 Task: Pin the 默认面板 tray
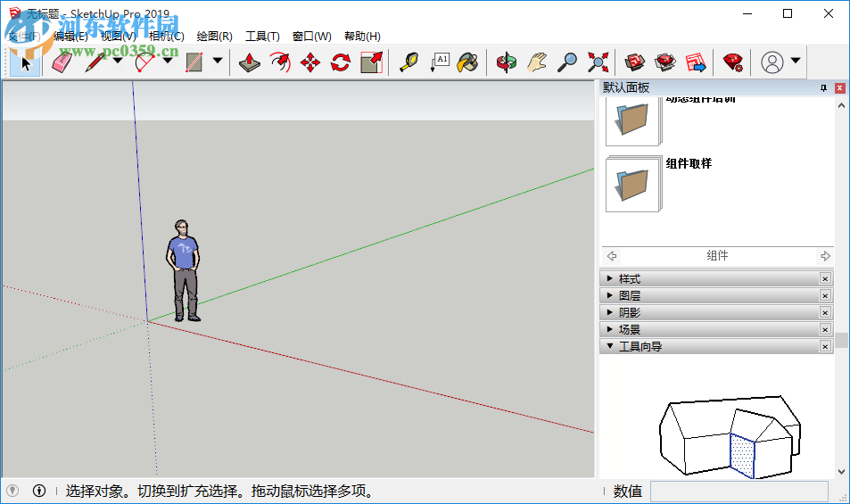pyautogui.click(x=823, y=87)
